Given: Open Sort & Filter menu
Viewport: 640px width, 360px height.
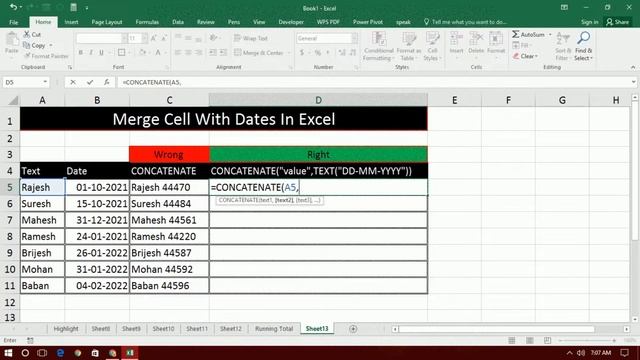Looking at the screenshot, I should (562, 47).
